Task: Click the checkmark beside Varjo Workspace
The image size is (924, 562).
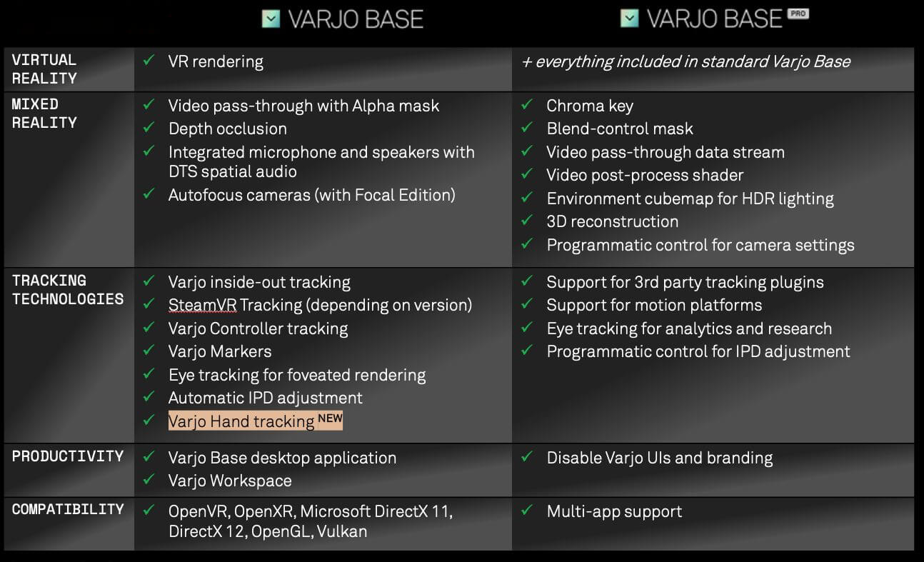Action: [149, 480]
